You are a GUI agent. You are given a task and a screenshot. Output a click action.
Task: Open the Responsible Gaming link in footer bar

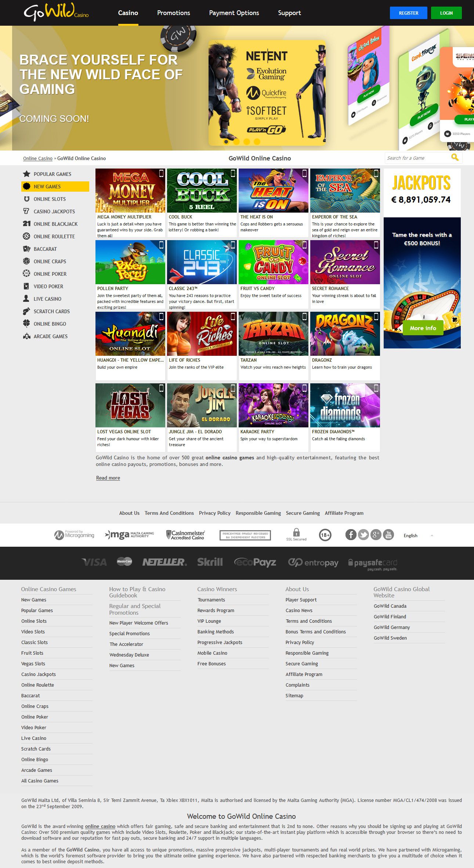[258, 513]
